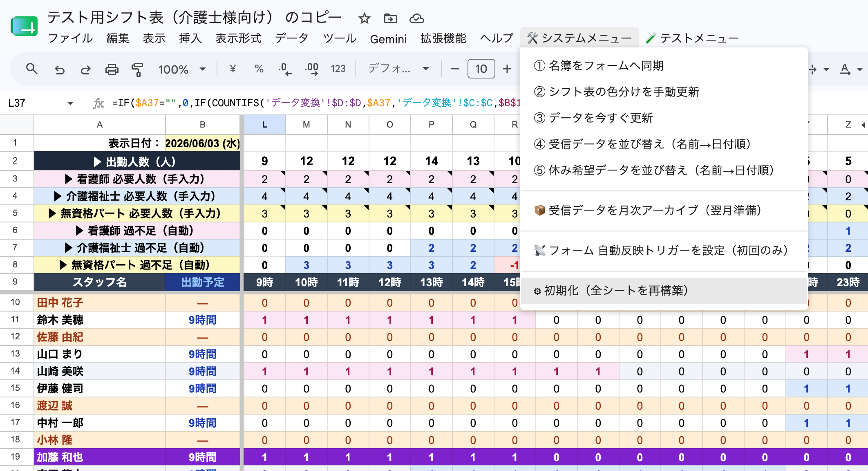Select ③ データを今すぐ更新
868x471 pixels.
(x=664, y=118)
